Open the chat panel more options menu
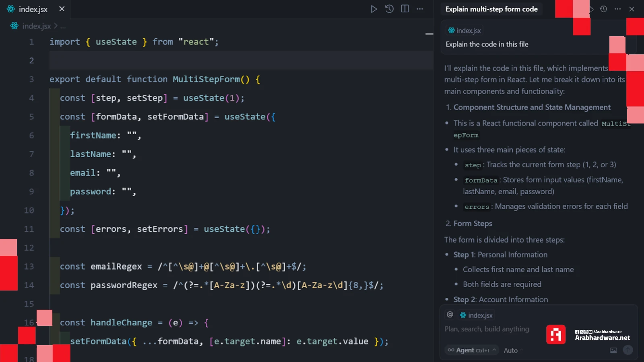The height and width of the screenshot is (362, 644). [x=617, y=9]
